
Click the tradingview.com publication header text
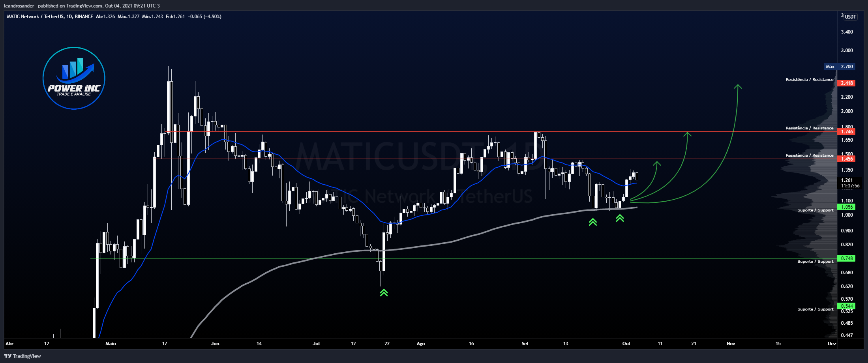click(82, 6)
